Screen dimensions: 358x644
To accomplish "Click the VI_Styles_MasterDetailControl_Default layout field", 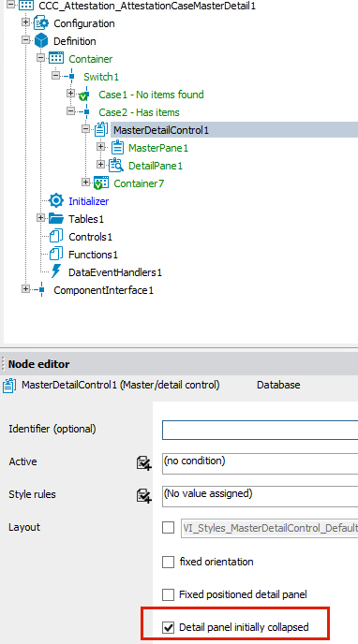I will [270, 528].
